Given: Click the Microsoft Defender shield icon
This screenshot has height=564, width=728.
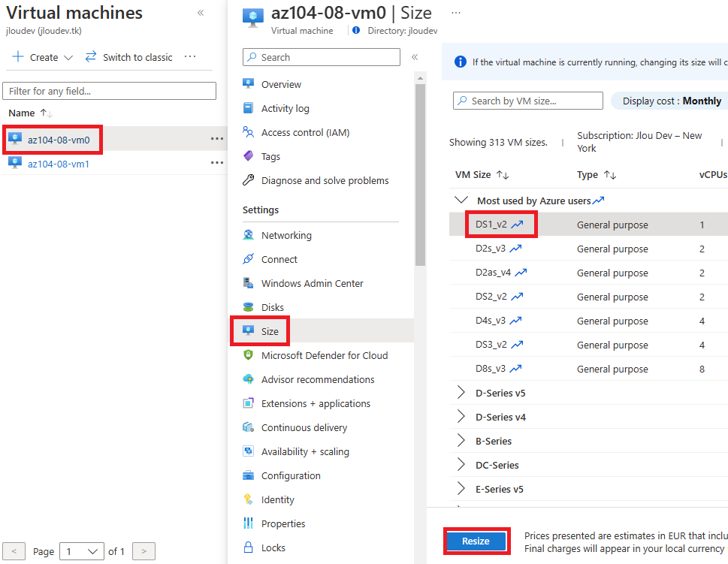Looking at the screenshot, I should (249, 355).
